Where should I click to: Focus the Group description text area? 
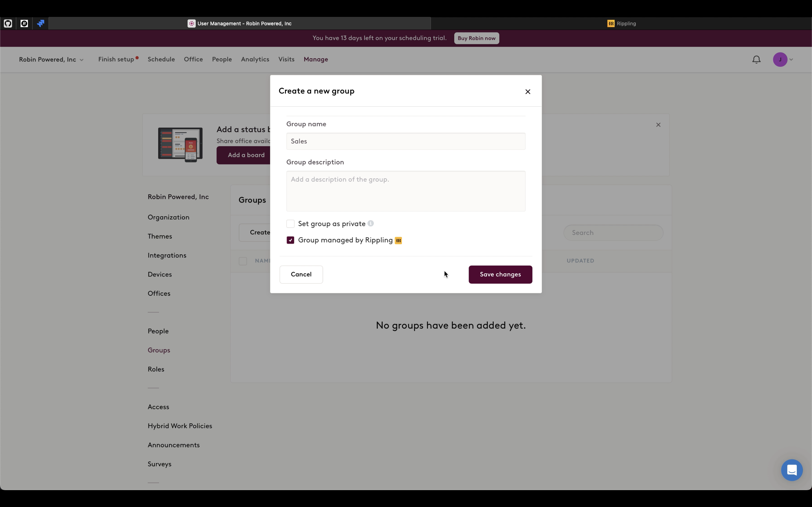click(x=405, y=191)
